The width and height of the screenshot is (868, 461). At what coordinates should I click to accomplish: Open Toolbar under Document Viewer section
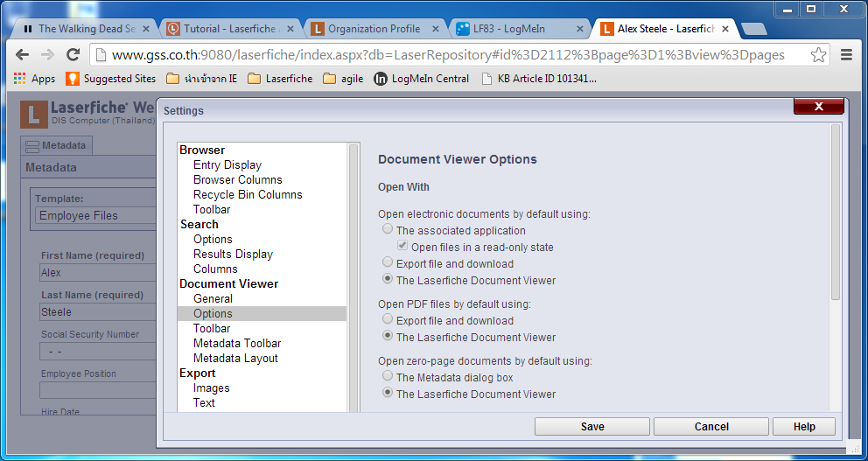point(212,329)
